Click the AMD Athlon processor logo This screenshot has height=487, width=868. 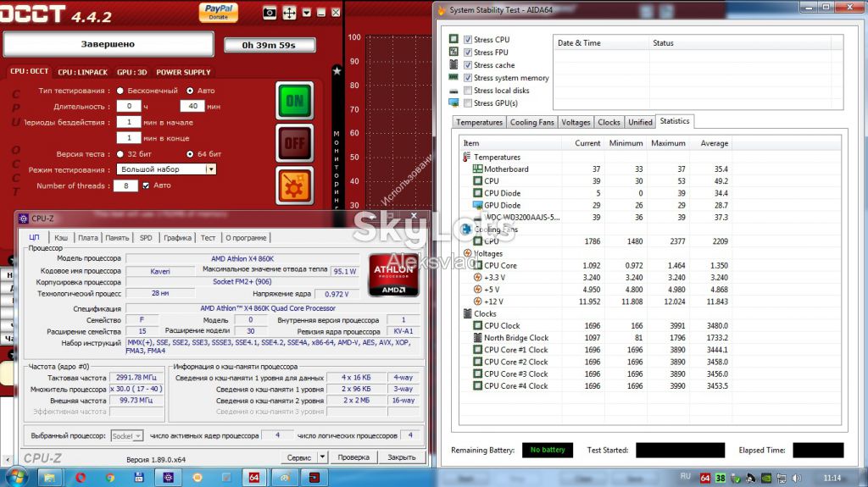[x=393, y=275]
